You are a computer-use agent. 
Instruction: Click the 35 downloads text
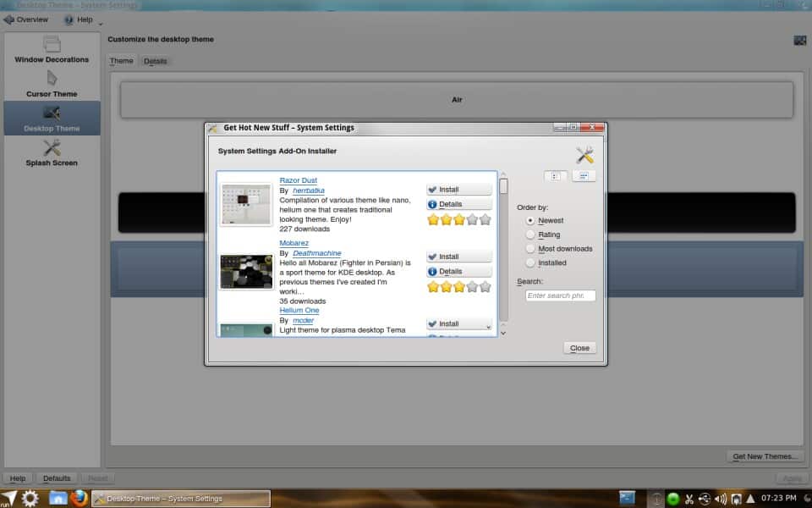pyautogui.click(x=303, y=301)
